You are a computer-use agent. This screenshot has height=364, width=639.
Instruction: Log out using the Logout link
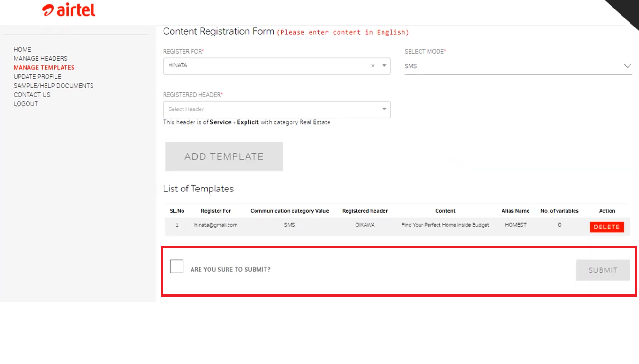(26, 104)
